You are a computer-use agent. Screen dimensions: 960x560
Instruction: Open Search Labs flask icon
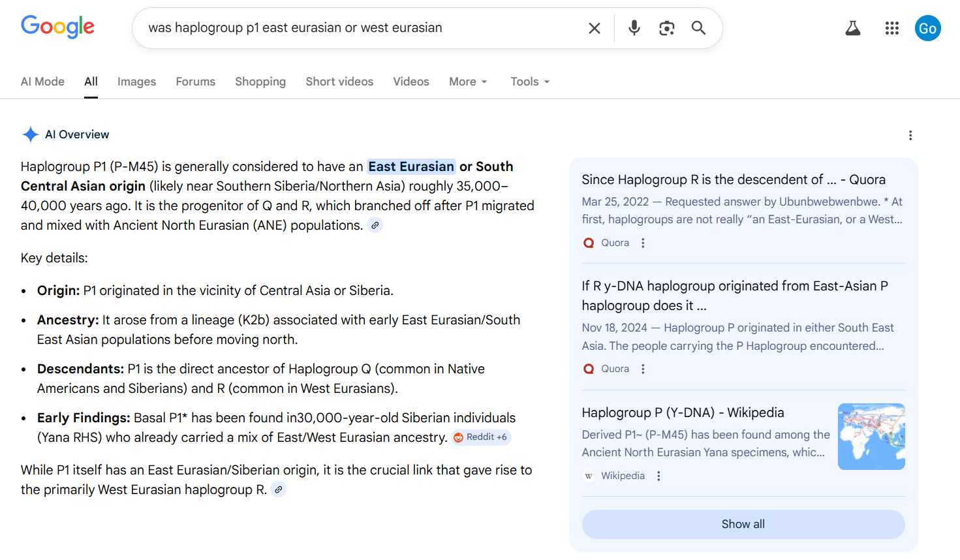852,28
